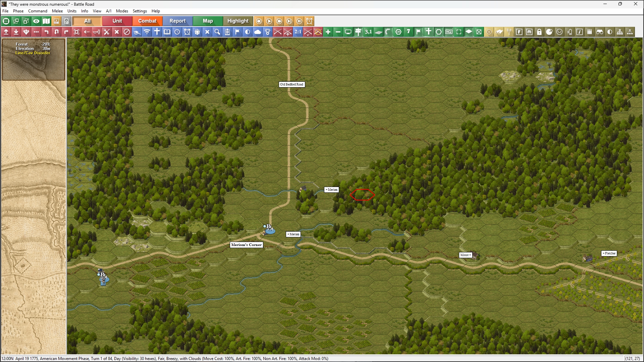Image resolution: width=644 pixels, height=362 pixels.
Task: Click the cannon artillery icon
Action: (137, 32)
